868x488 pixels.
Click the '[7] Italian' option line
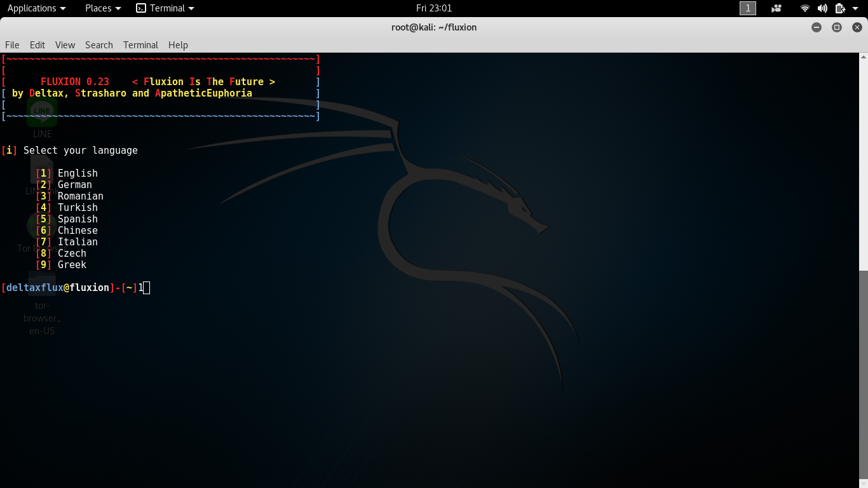(67, 242)
